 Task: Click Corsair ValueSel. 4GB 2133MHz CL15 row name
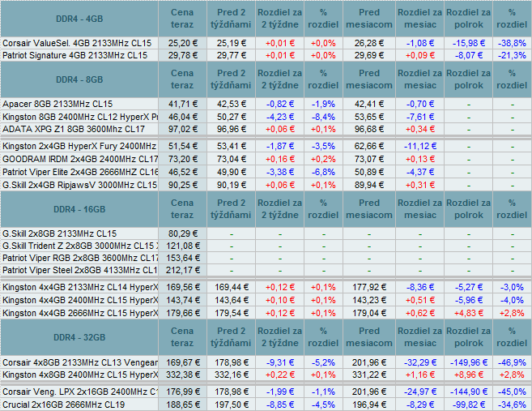coord(77,43)
